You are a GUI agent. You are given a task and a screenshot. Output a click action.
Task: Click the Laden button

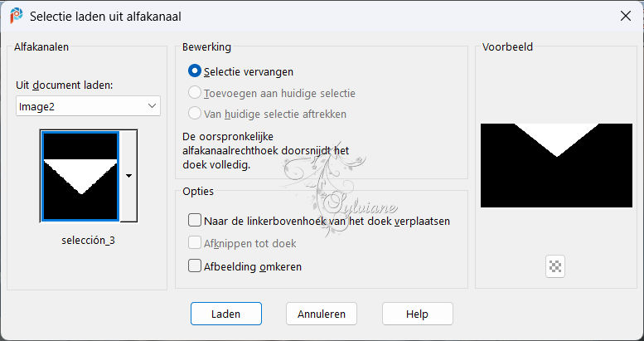click(x=226, y=314)
